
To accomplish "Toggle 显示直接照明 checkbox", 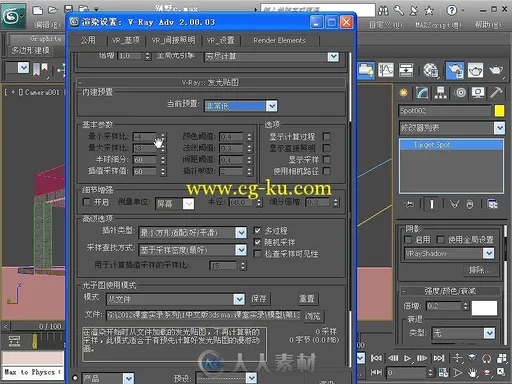I will 327,148.
